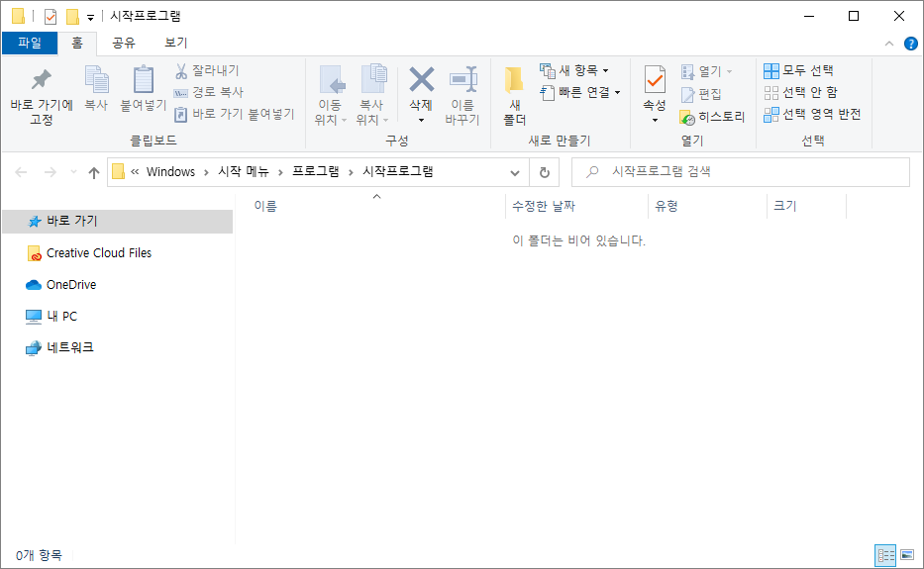Collapse the ribbon with the caret arrow
The height and width of the screenshot is (569, 924).
tap(889, 44)
